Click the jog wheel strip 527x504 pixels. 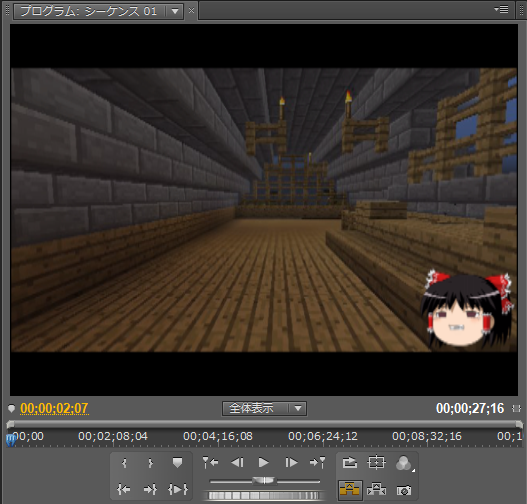pos(264,496)
